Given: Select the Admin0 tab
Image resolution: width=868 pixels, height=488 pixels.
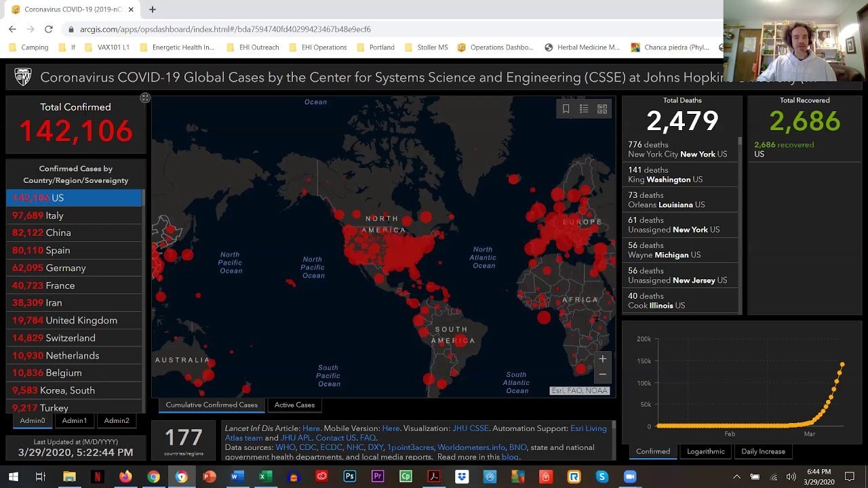Looking at the screenshot, I should (33, 421).
